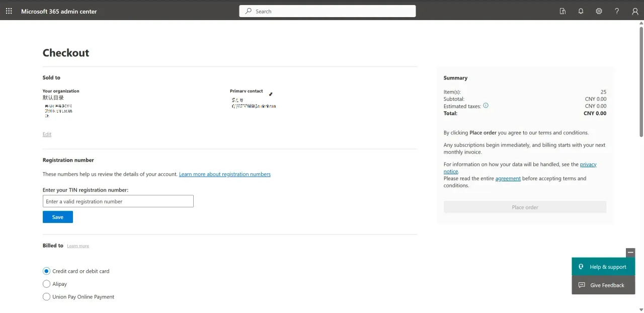644x313 pixels.
Task: Click the Total amount CNY 0.00
Action: point(595,113)
